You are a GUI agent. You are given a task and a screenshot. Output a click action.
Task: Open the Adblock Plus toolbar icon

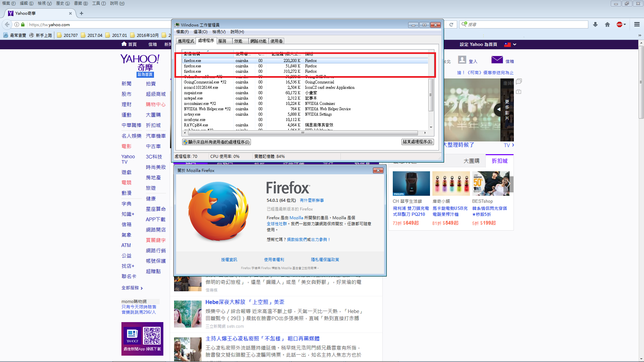[x=619, y=24]
